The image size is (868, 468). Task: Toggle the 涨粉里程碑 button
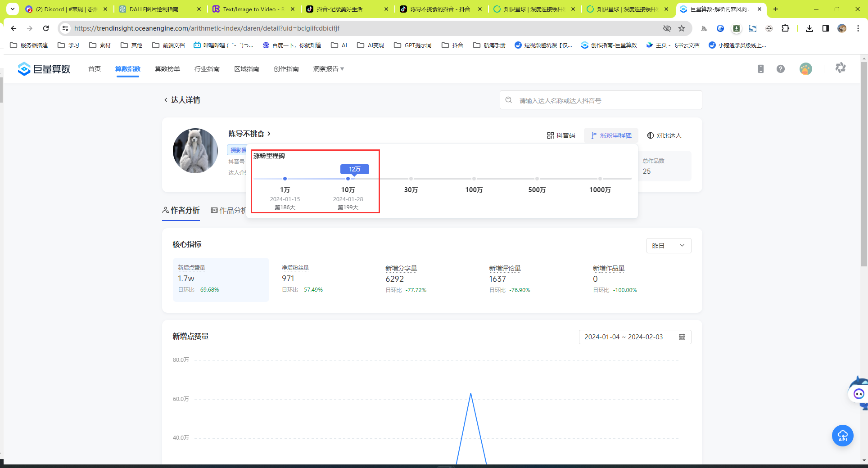pyautogui.click(x=611, y=135)
